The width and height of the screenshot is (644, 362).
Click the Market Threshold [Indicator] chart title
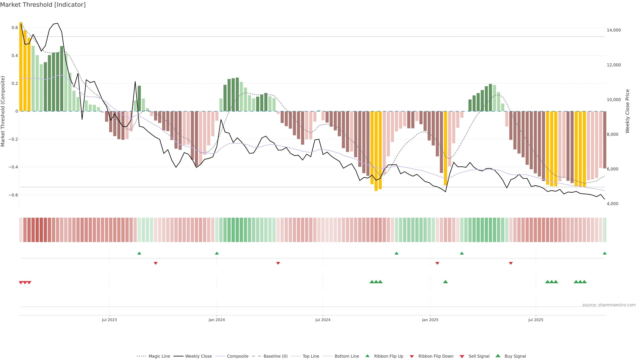(43, 5)
